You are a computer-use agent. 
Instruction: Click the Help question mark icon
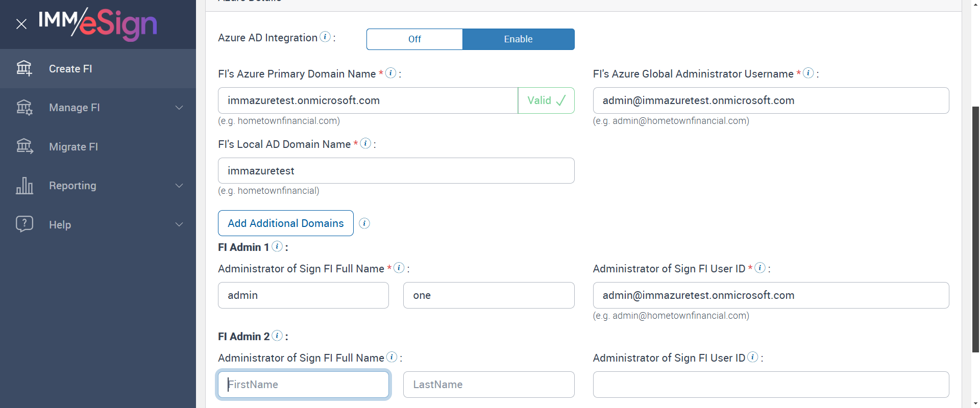click(x=24, y=224)
